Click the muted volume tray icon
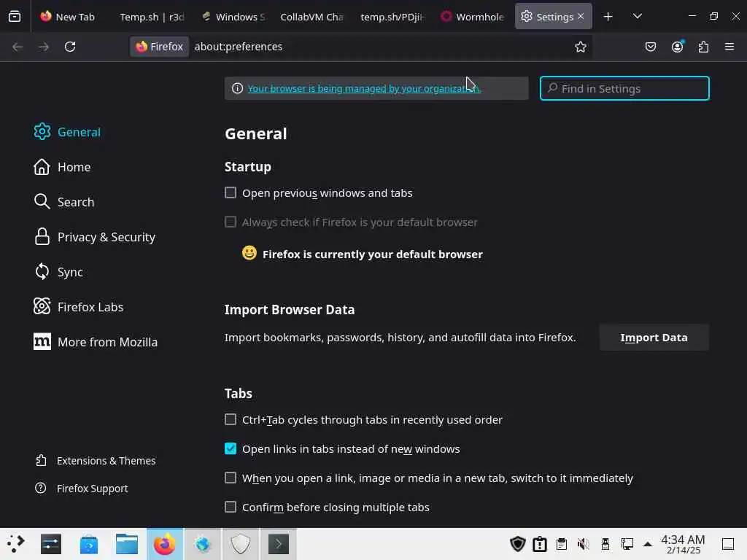The image size is (747, 560). [x=583, y=544]
